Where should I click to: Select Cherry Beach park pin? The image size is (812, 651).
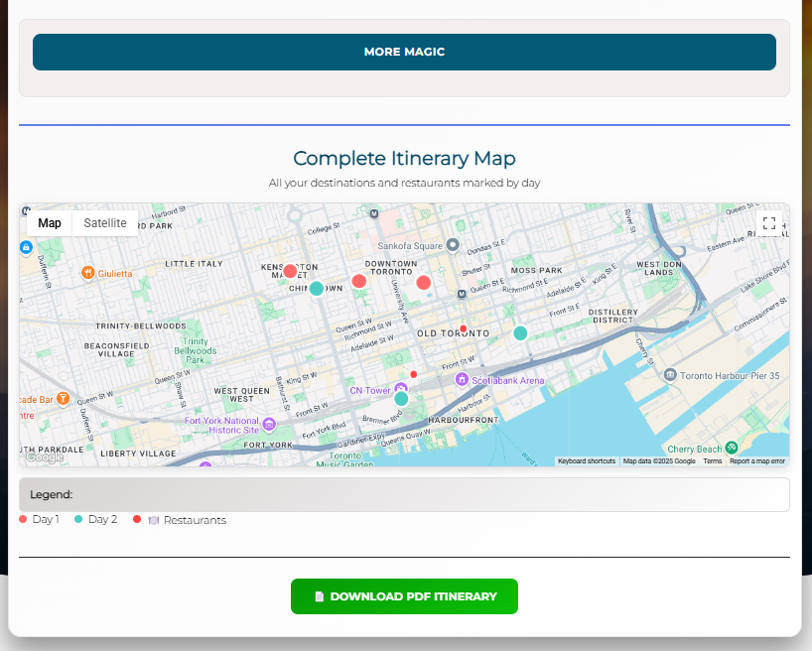point(732,447)
